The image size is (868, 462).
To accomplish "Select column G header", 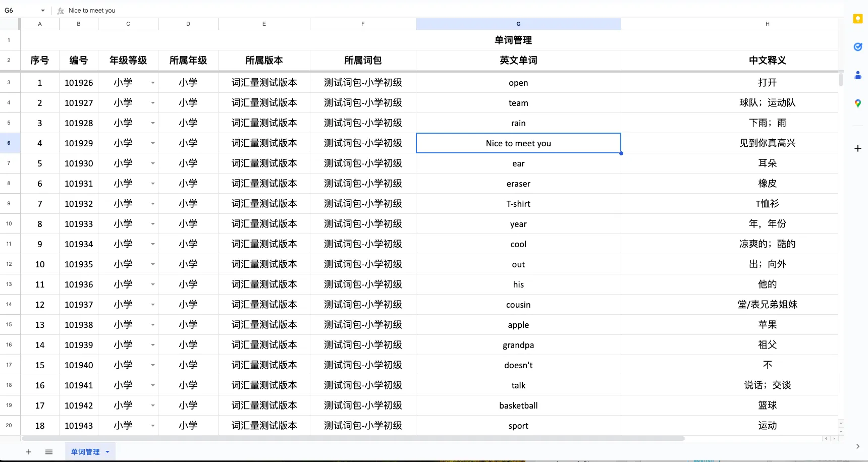I will [x=518, y=24].
